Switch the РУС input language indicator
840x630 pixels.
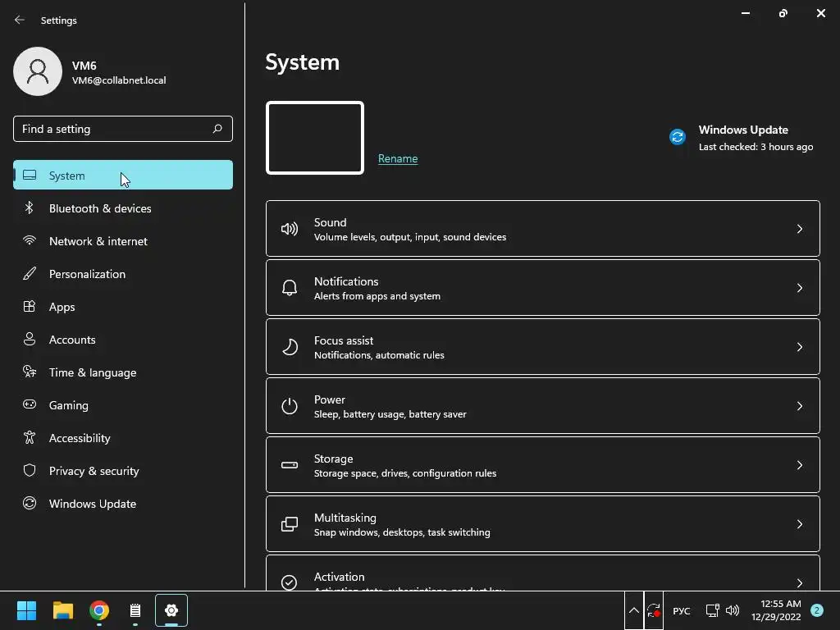(x=682, y=610)
